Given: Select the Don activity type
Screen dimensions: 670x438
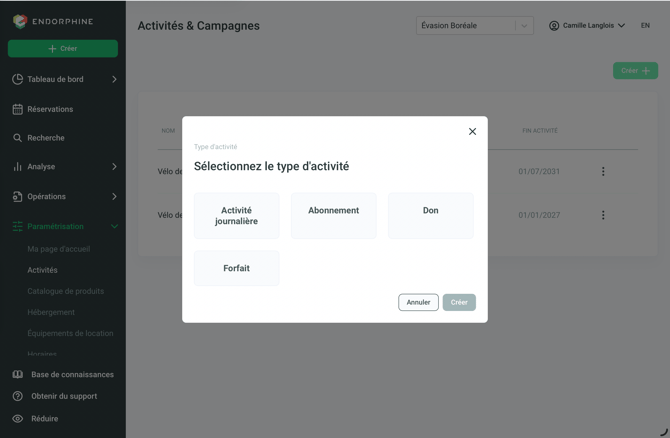Looking at the screenshot, I should click(430, 215).
